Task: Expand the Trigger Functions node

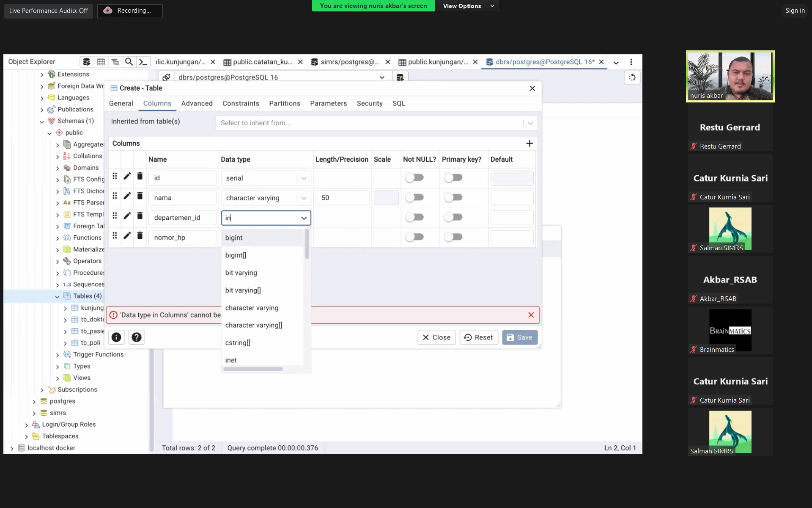Action: (58, 355)
